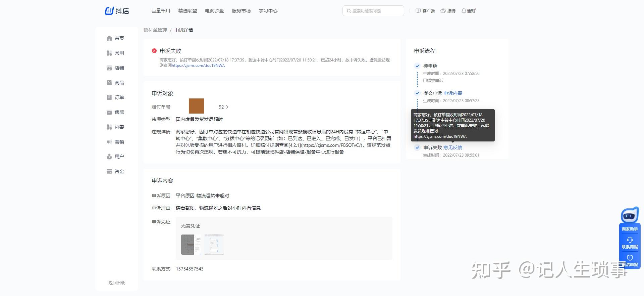Open 内容 in the sidebar
This screenshot has width=644, height=296.
[x=115, y=127]
